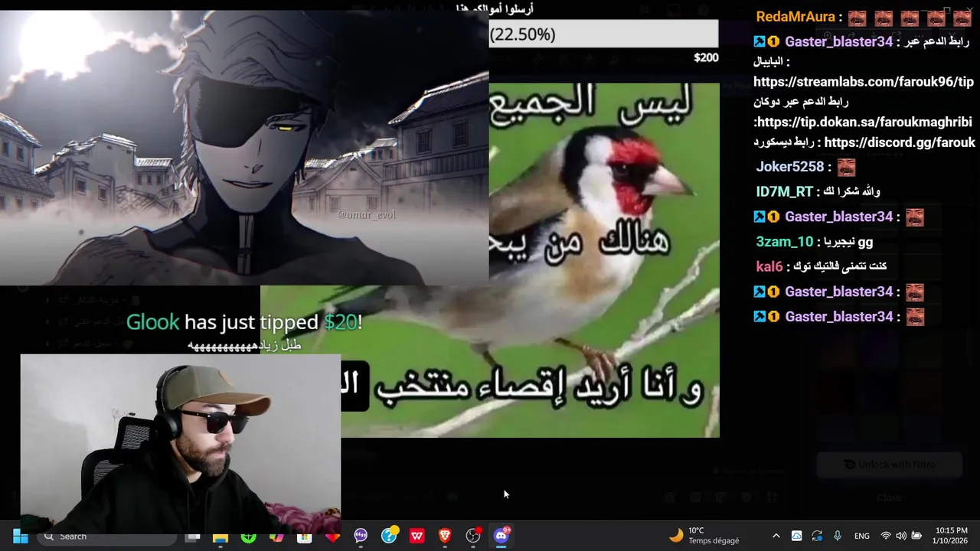The width and height of the screenshot is (980, 551).
Task: Open Wi-Fi network settings in tray
Action: pyautogui.click(x=886, y=536)
